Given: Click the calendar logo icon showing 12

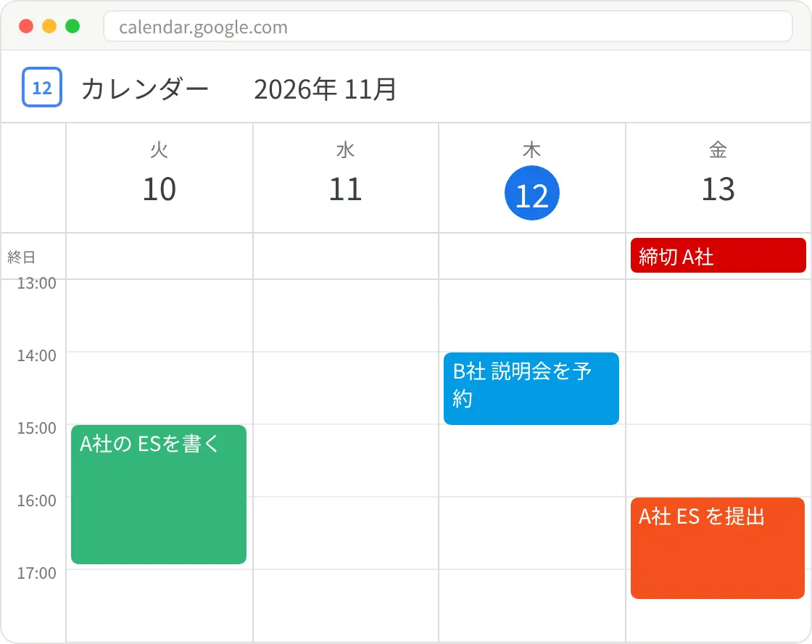Looking at the screenshot, I should 42,87.
